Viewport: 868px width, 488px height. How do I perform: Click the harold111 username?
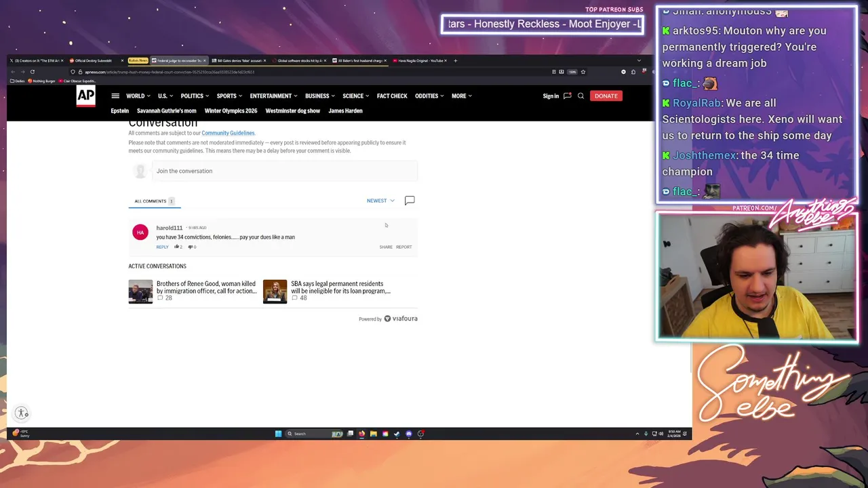170,228
